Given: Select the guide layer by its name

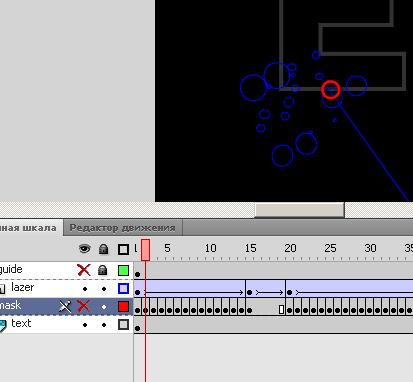Looking at the screenshot, I should (11, 269).
